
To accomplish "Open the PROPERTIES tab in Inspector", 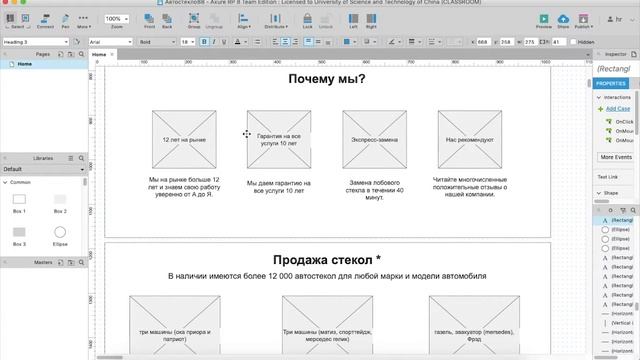I will pos(611,83).
